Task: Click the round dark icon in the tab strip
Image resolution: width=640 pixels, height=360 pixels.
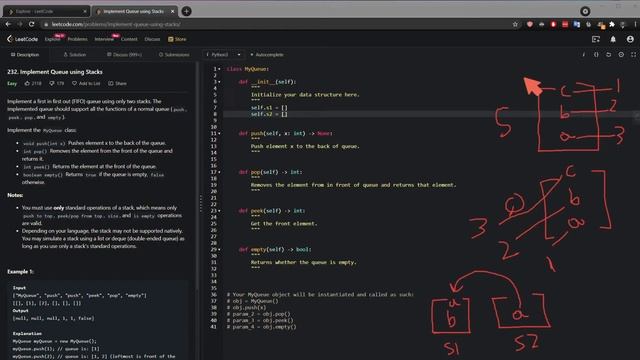Action: 585,11
